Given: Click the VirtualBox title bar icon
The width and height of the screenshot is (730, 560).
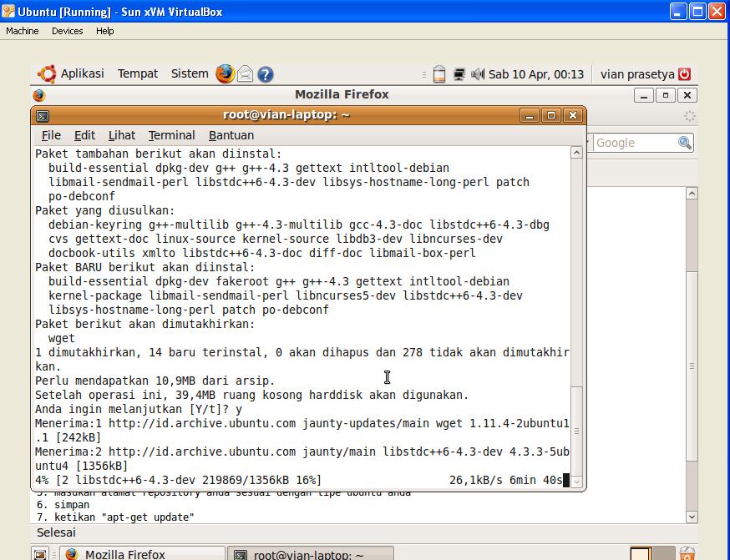Looking at the screenshot, I should (8, 11).
